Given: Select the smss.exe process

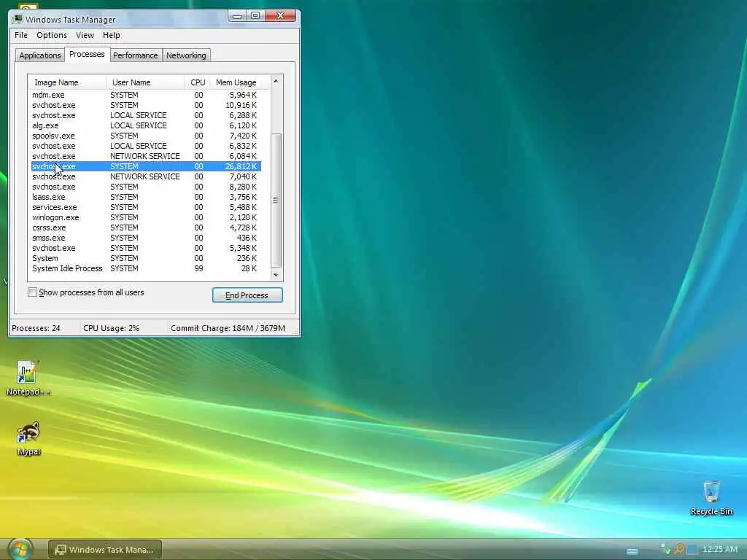Looking at the screenshot, I should pos(146,238).
